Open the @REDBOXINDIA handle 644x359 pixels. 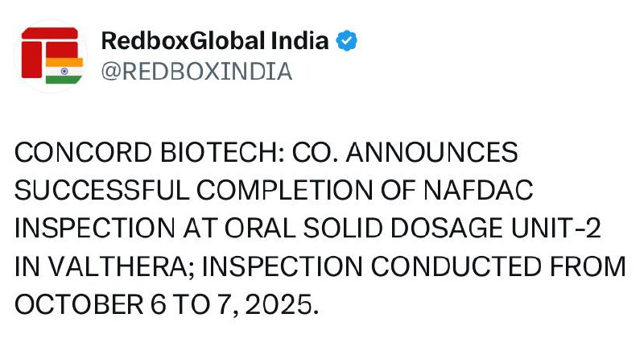[196, 72]
